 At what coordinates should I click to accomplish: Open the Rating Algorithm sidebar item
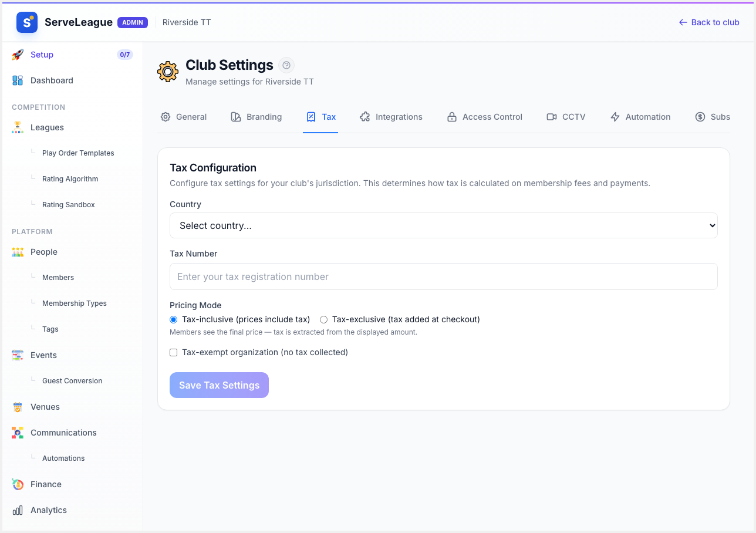[70, 179]
